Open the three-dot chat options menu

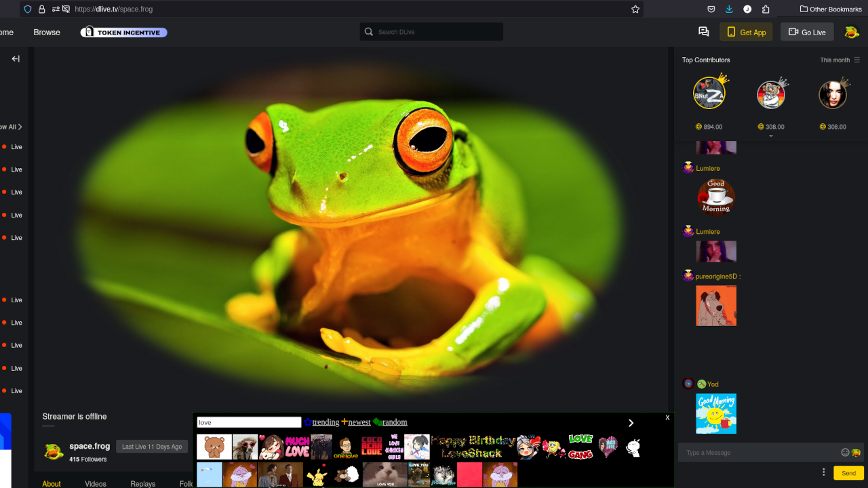pos(824,472)
